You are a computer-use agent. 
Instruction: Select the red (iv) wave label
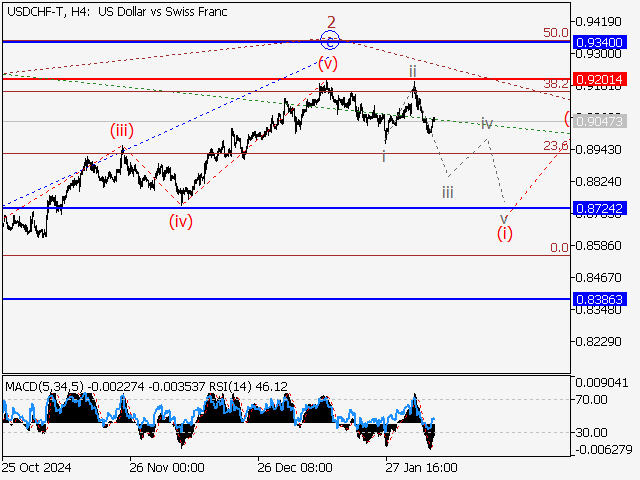[180, 221]
